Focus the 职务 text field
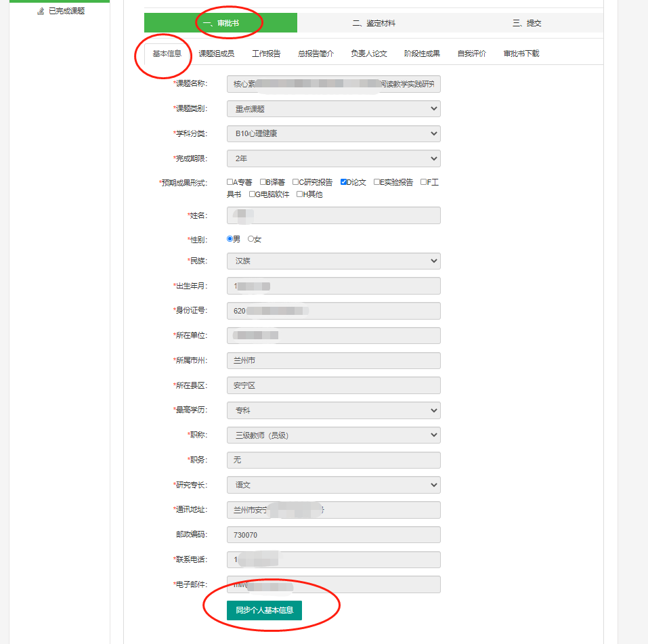The height and width of the screenshot is (644, 648). pos(333,460)
